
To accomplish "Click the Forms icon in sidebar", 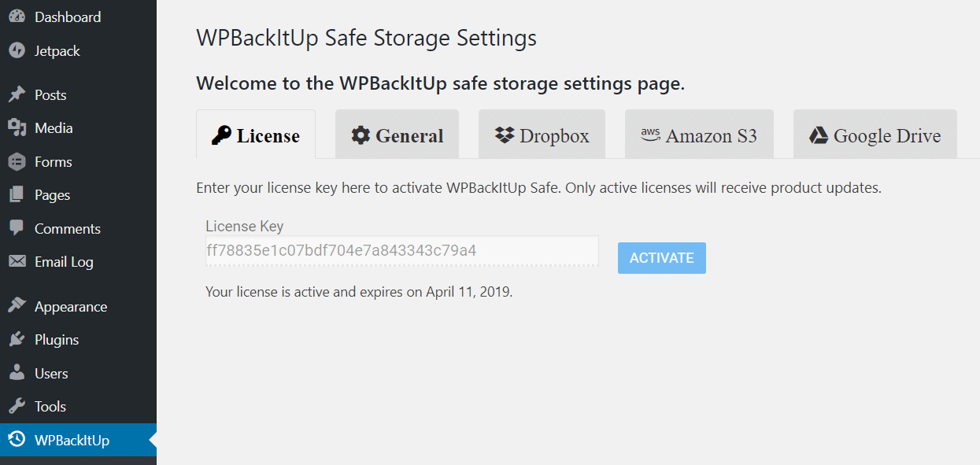I will (x=17, y=162).
